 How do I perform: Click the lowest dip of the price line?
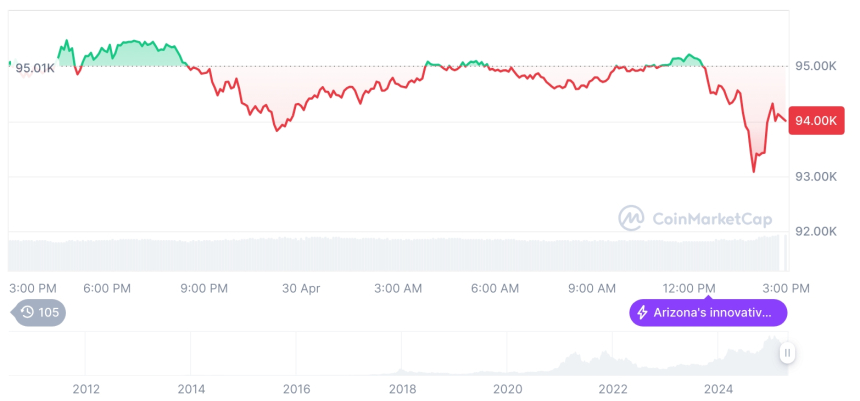coord(753,171)
